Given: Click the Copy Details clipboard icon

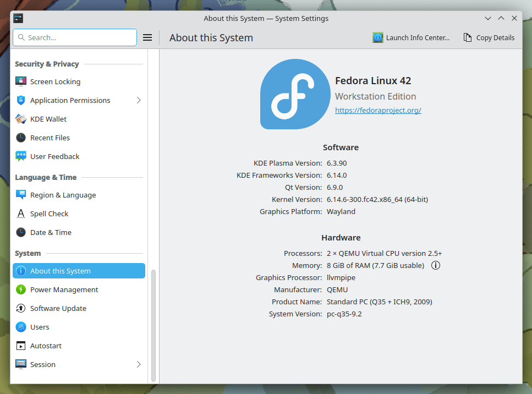Looking at the screenshot, I should [468, 37].
